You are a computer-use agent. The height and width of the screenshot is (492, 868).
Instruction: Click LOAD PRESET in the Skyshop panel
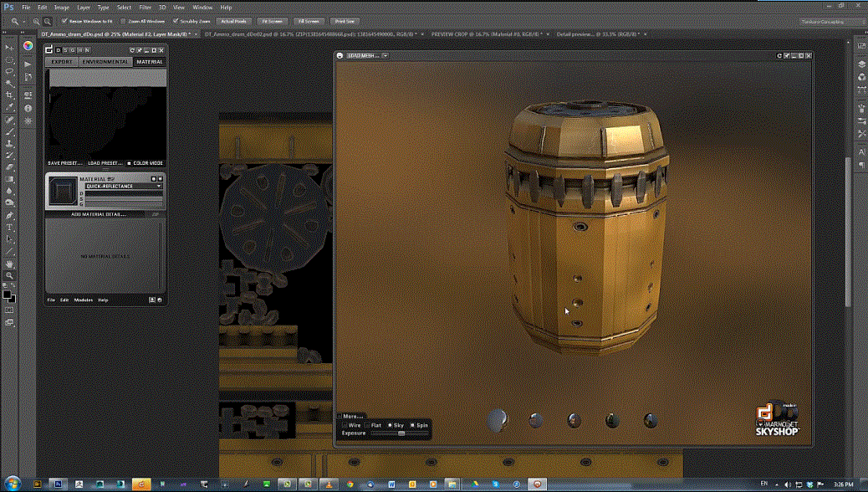click(105, 162)
